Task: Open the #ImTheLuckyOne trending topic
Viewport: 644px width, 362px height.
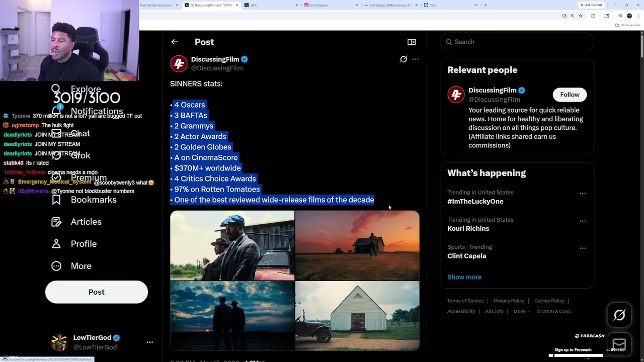Action: (x=475, y=201)
